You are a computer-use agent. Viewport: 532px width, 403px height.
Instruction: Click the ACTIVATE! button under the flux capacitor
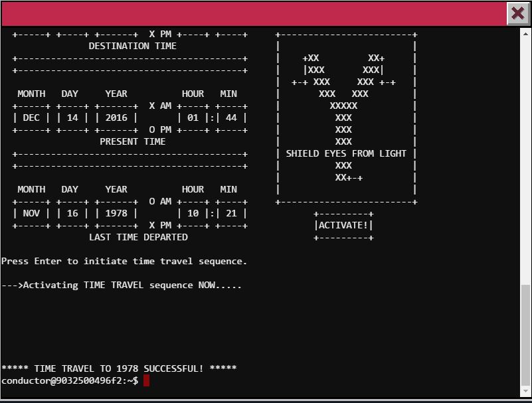tap(343, 226)
